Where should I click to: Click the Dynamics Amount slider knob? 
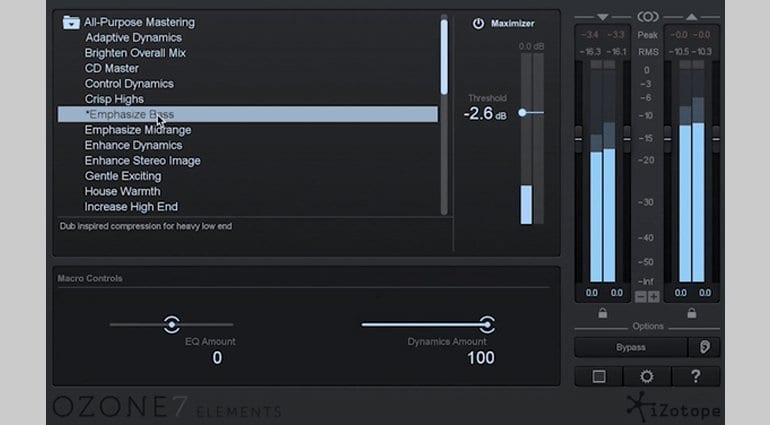487,324
